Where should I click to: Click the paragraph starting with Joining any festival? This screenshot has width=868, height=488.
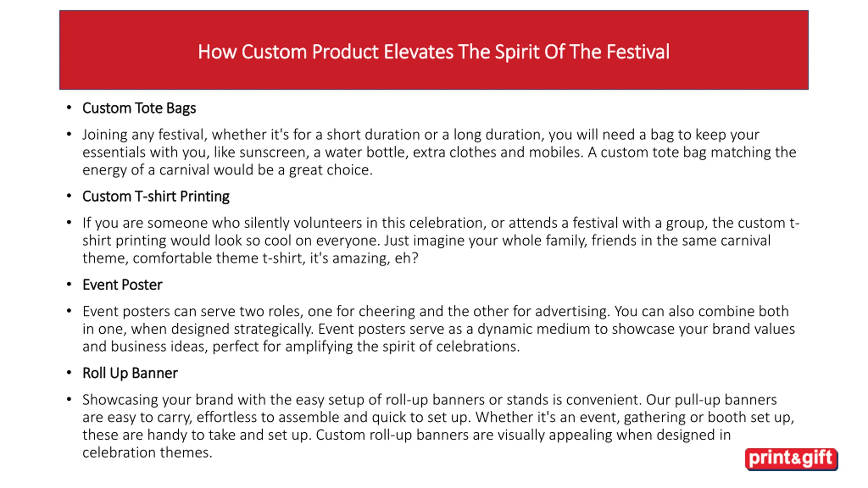(x=439, y=152)
